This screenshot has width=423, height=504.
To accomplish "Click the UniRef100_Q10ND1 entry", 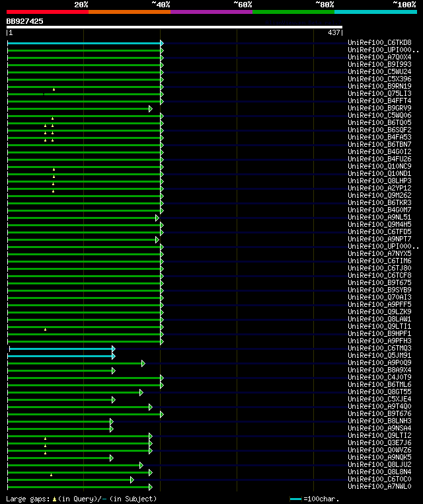I will click(379, 173).
